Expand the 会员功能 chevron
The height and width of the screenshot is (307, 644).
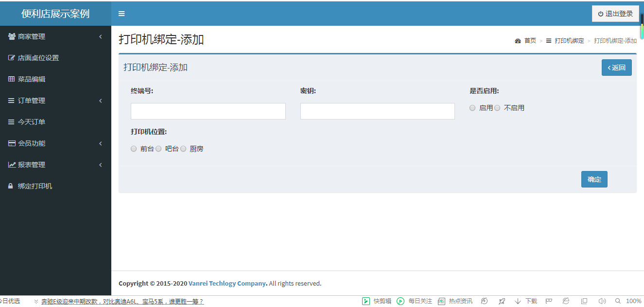click(101, 143)
